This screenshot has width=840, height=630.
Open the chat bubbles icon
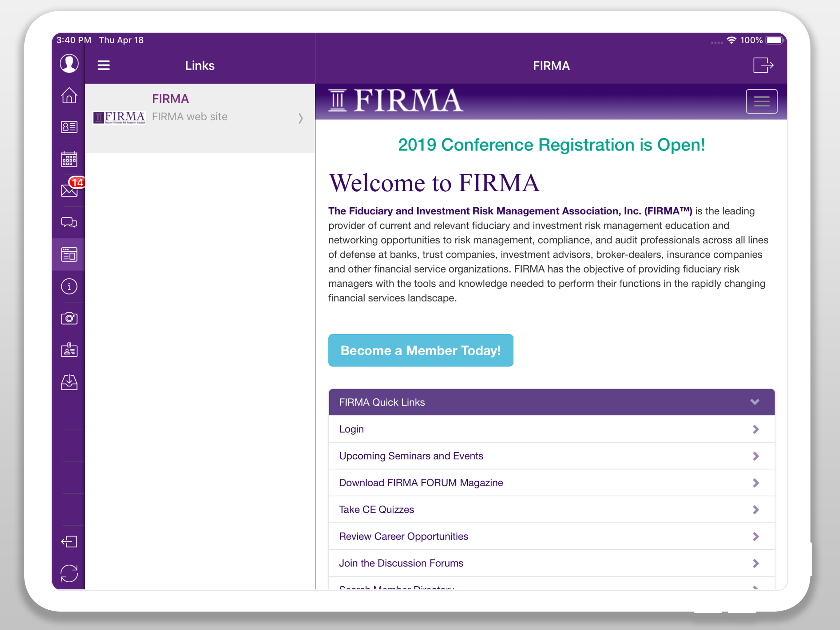pyautogui.click(x=69, y=222)
